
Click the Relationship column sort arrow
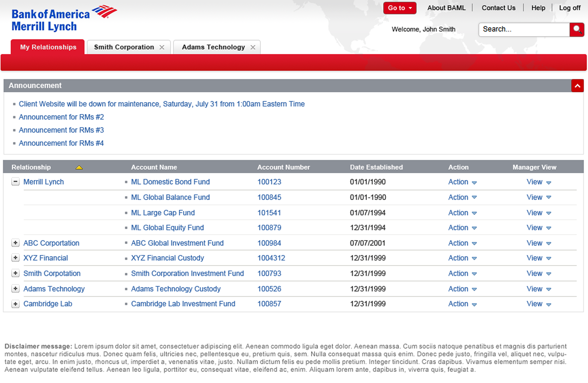pos(79,168)
